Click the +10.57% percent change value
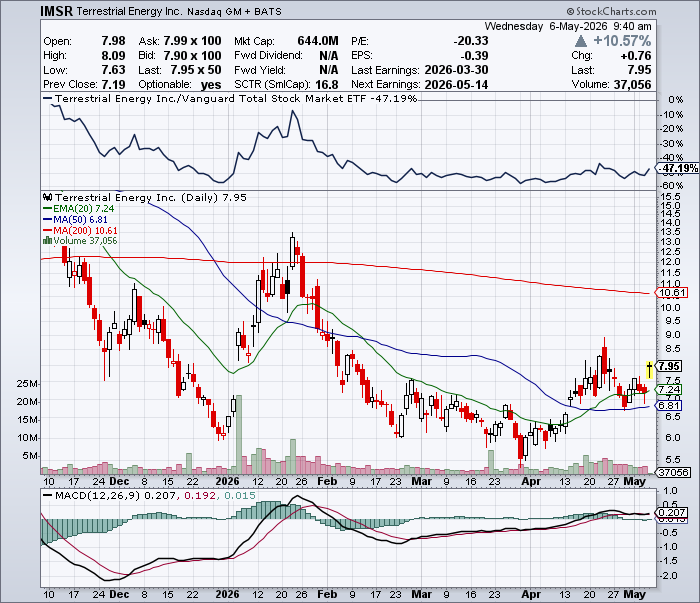Screen dimensions: 700x603 pyautogui.click(x=622, y=41)
